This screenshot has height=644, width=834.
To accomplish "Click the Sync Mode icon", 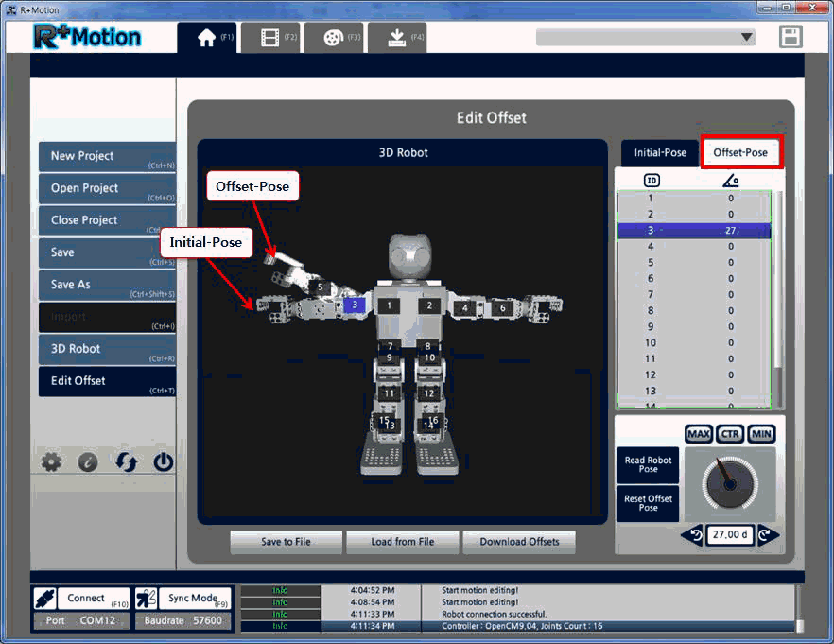I will [147, 599].
